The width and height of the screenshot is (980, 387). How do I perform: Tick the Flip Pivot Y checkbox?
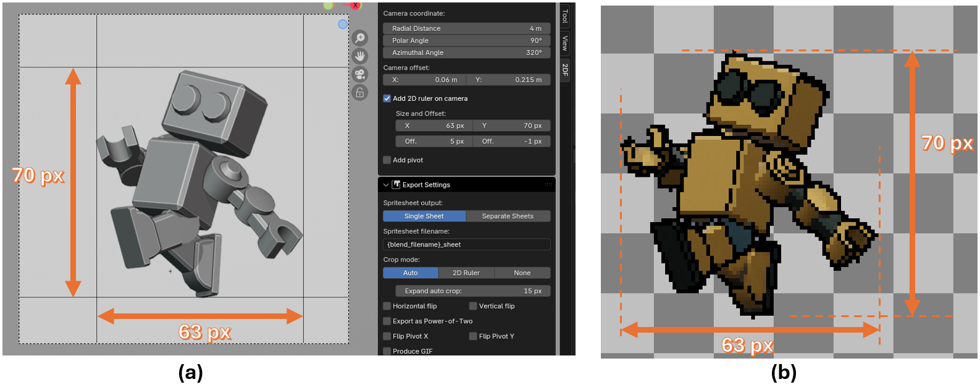[x=473, y=336]
